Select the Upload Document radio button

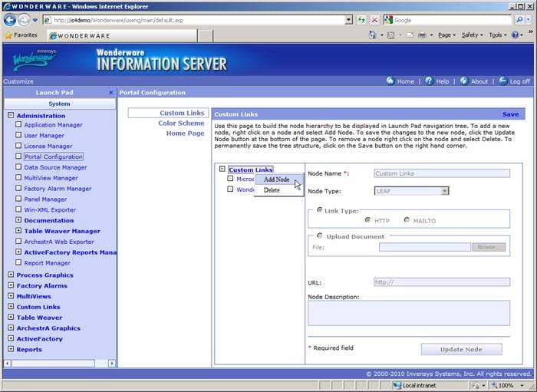point(320,236)
